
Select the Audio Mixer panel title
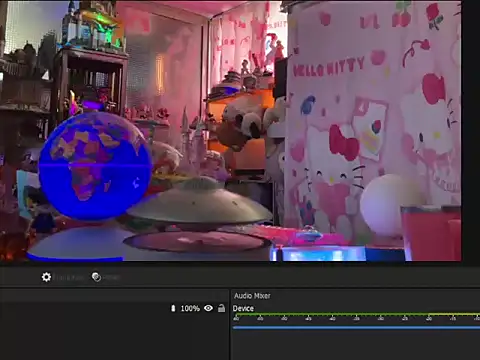click(252, 296)
